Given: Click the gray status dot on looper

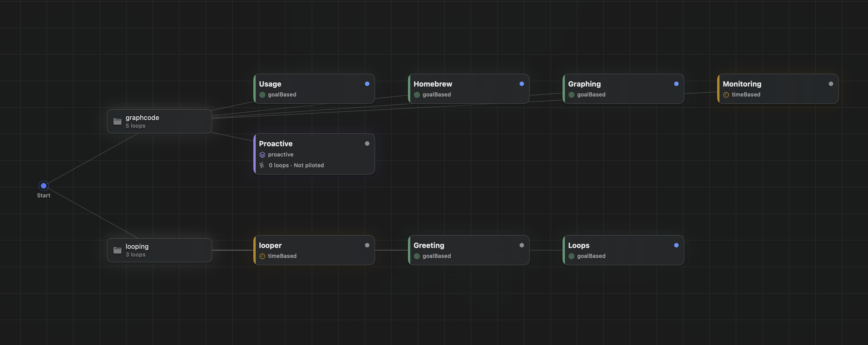Looking at the screenshot, I should click(367, 245).
